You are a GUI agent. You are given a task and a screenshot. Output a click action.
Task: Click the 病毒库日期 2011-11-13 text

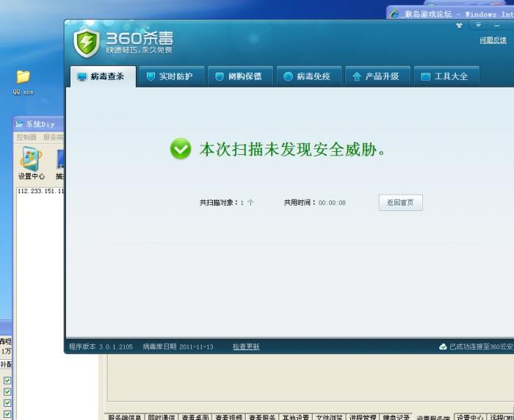point(178,347)
